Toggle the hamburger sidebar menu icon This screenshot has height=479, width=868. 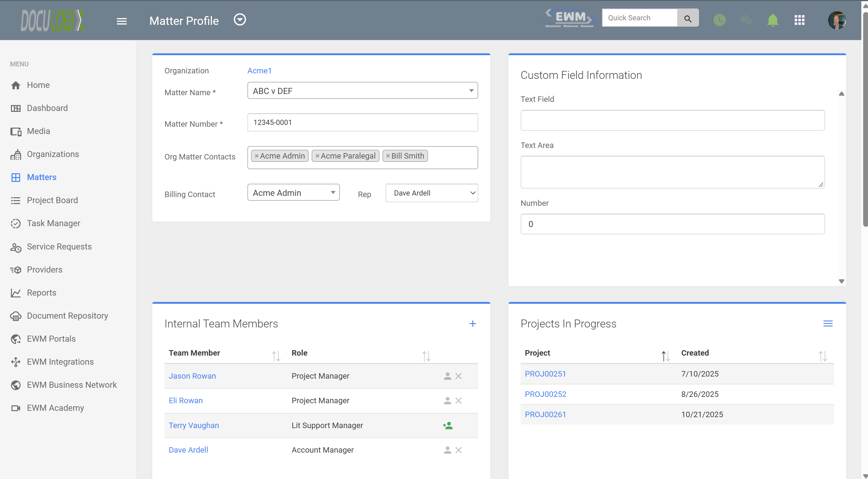click(x=122, y=21)
